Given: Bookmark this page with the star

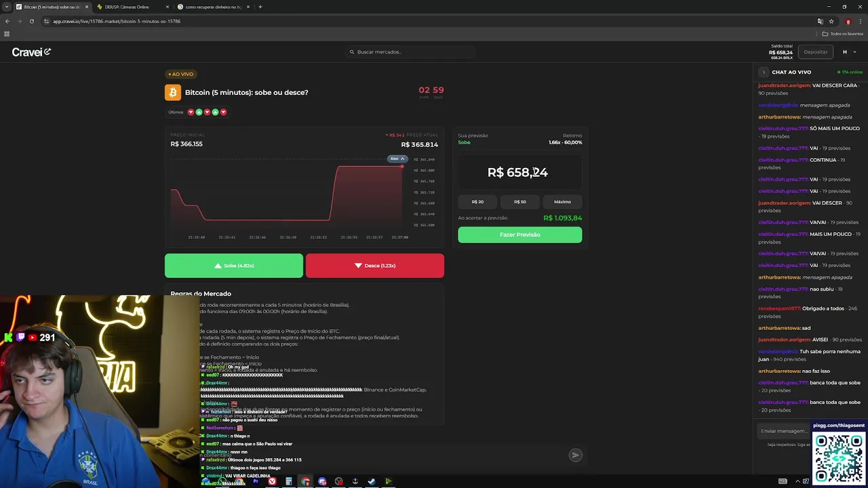Looking at the screenshot, I should (831, 21).
